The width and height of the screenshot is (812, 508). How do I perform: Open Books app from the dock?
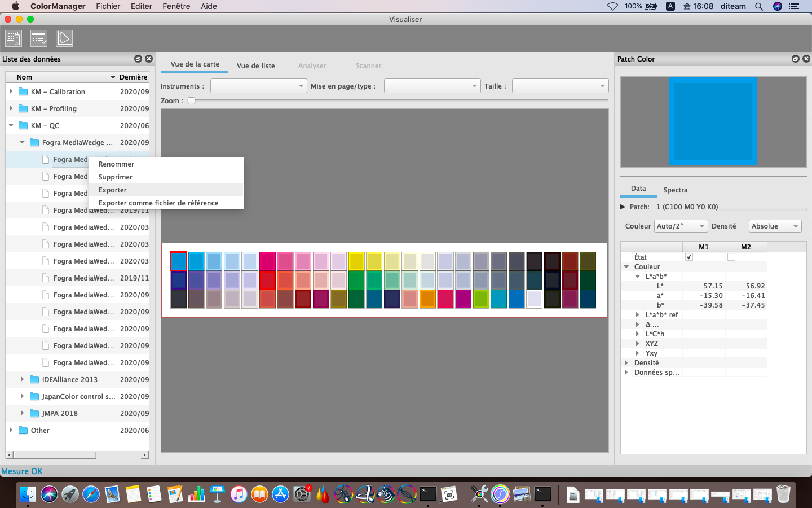pyautogui.click(x=259, y=494)
